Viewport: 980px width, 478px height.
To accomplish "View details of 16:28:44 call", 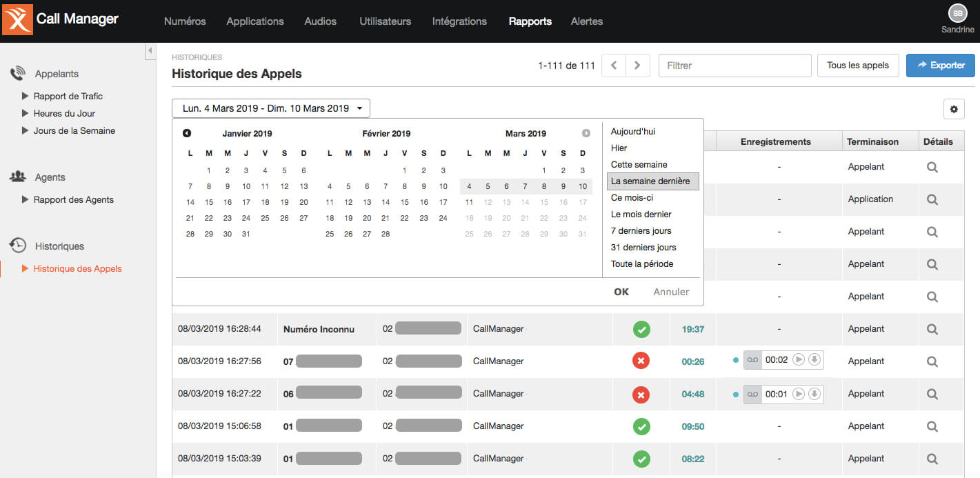I will 932,329.
